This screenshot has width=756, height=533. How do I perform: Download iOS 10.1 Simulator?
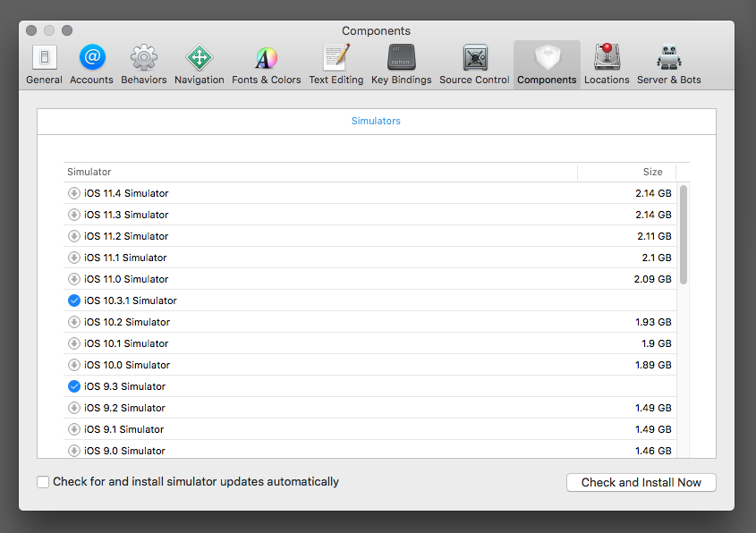point(73,343)
